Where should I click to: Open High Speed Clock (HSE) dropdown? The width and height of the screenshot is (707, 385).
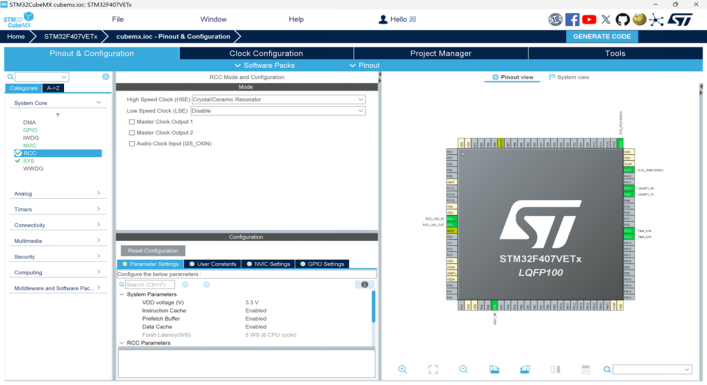tap(278, 99)
